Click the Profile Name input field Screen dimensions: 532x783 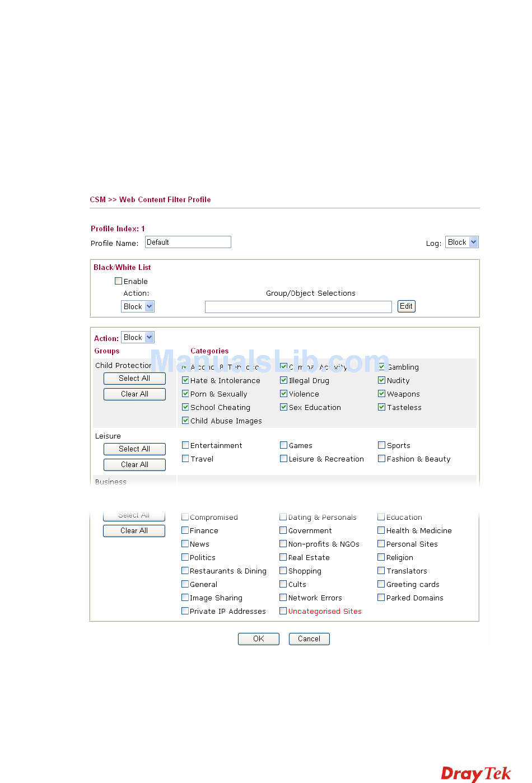click(x=188, y=242)
